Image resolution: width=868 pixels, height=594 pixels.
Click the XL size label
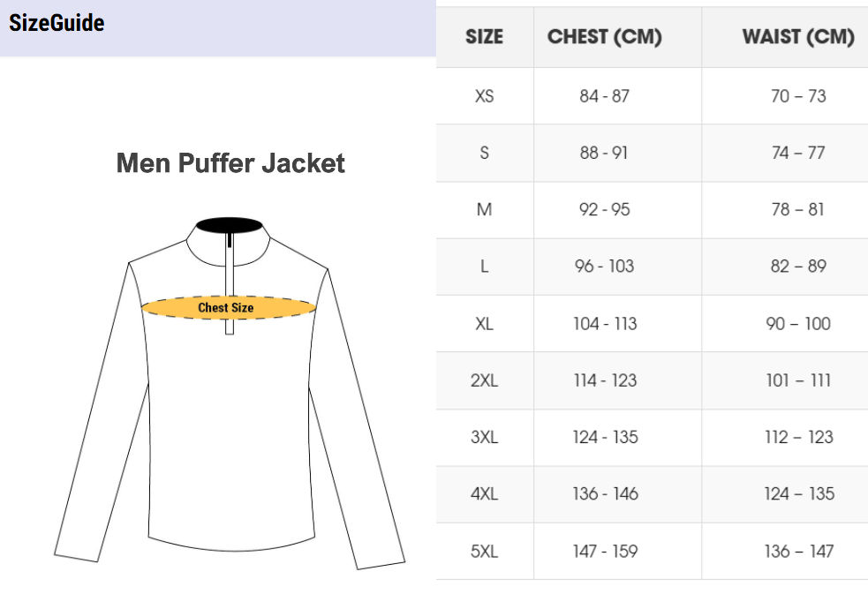tap(485, 324)
